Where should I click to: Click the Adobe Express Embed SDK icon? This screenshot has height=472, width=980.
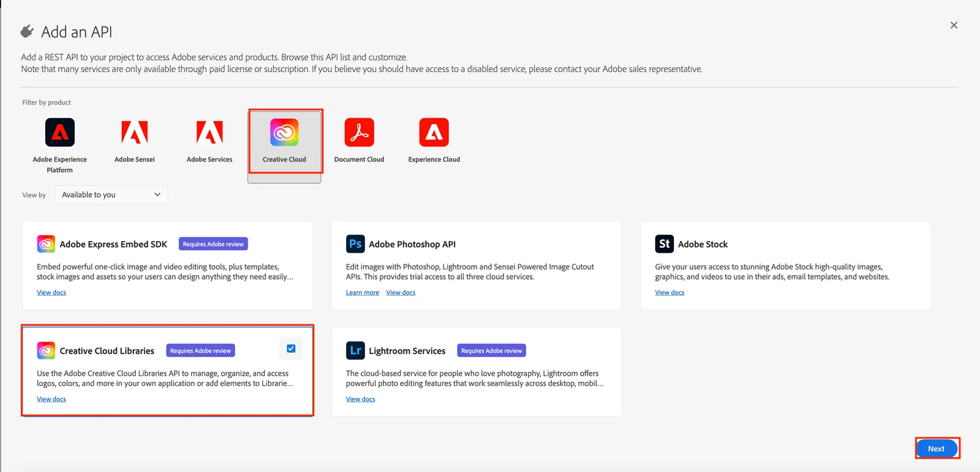coord(46,244)
